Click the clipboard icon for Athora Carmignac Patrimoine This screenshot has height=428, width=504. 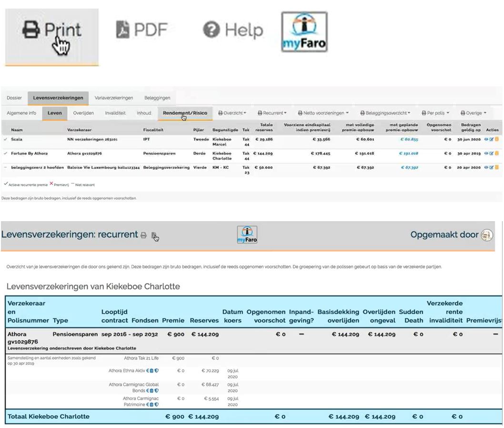click(x=151, y=405)
